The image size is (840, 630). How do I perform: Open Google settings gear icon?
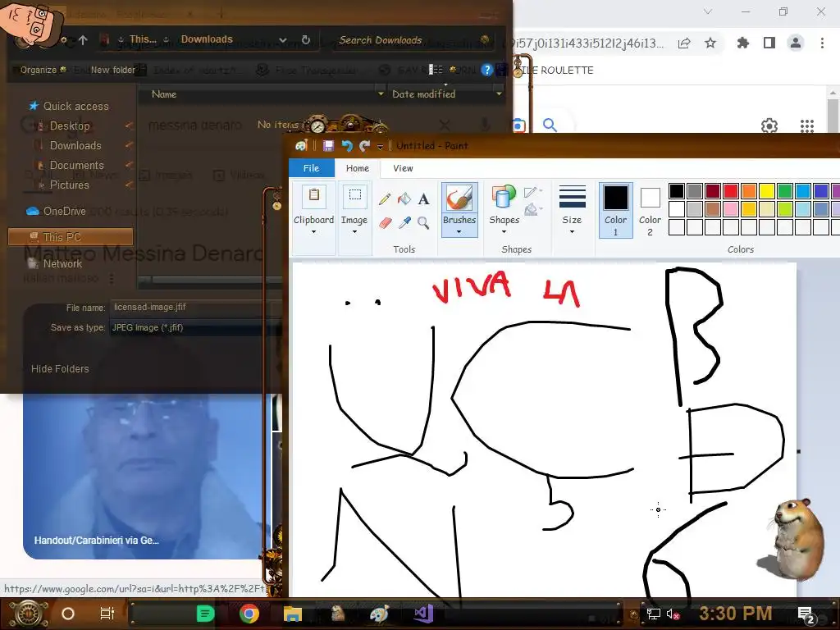coord(769,126)
